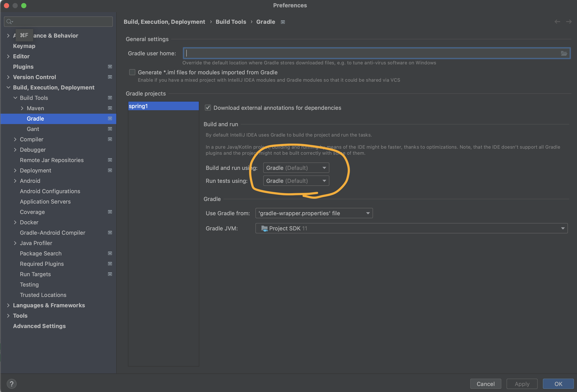Select Plugins in the settings tree
This screenshot has height=392, width=577.
(x=23, y=67)
